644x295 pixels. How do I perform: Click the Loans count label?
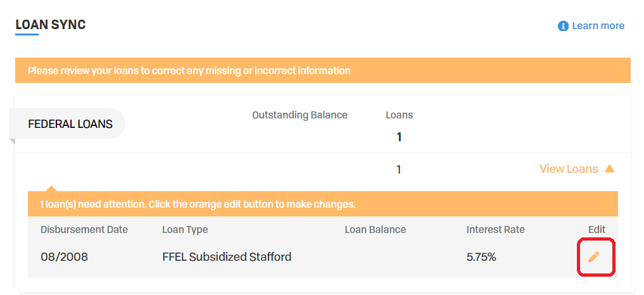(x=399, y=115)
